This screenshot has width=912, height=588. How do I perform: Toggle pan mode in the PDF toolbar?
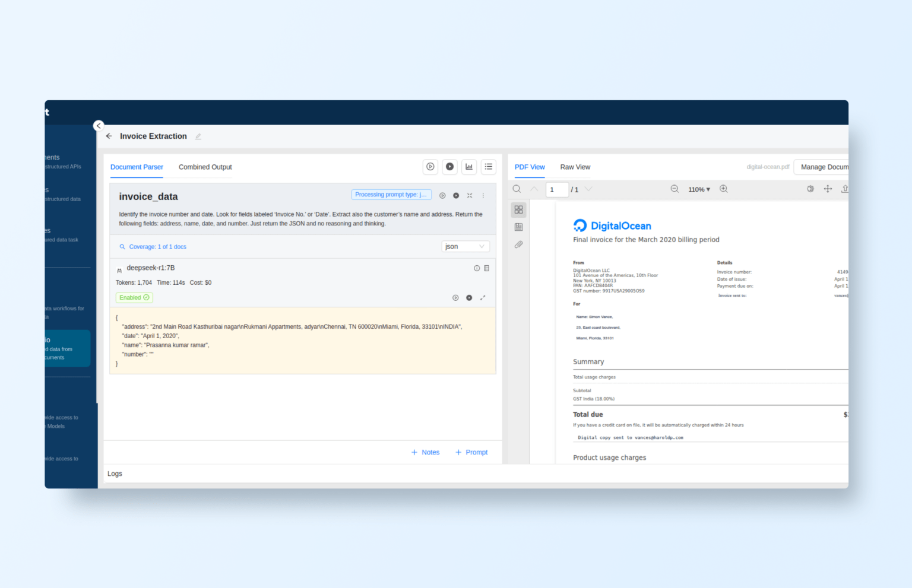click(x=828, y=189)
